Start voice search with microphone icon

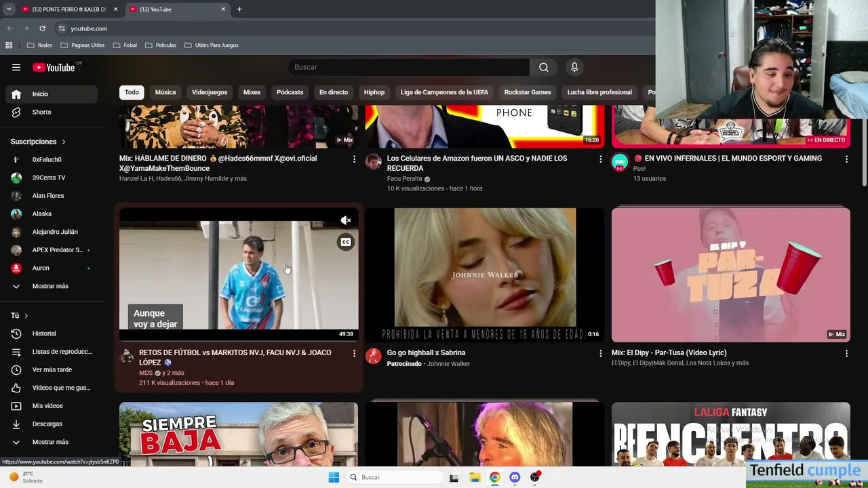(574, 67)
